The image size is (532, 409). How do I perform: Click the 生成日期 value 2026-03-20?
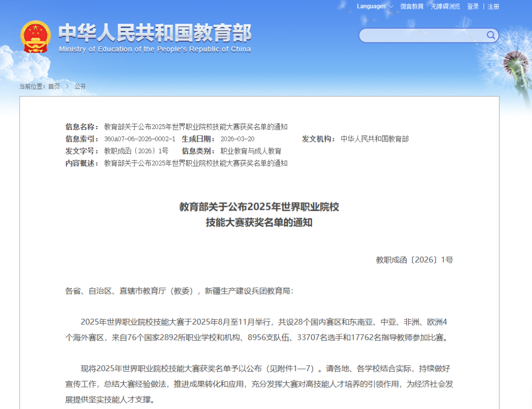pyautogui.click(x=237, y=139)
